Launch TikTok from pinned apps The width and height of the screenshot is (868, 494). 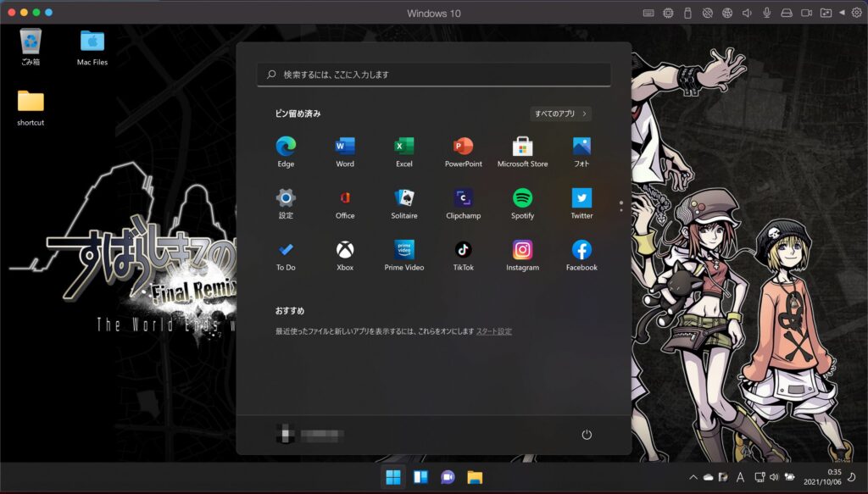coord(464,255)
